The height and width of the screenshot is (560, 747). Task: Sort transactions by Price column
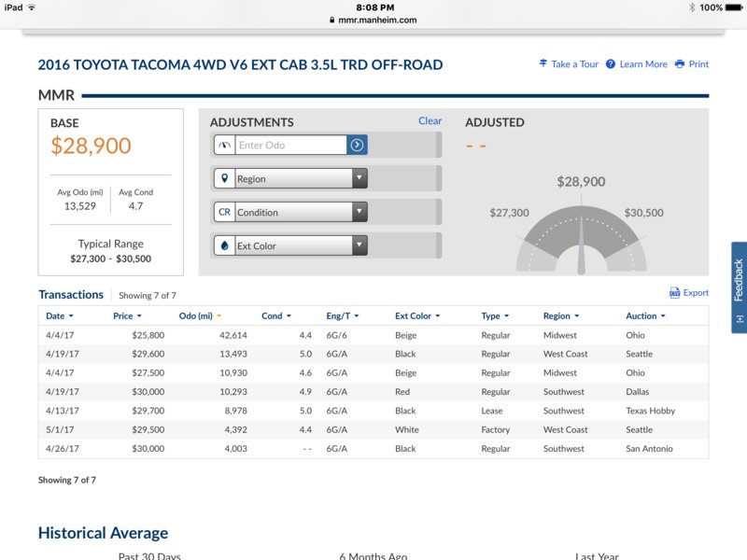coord(127,315)
